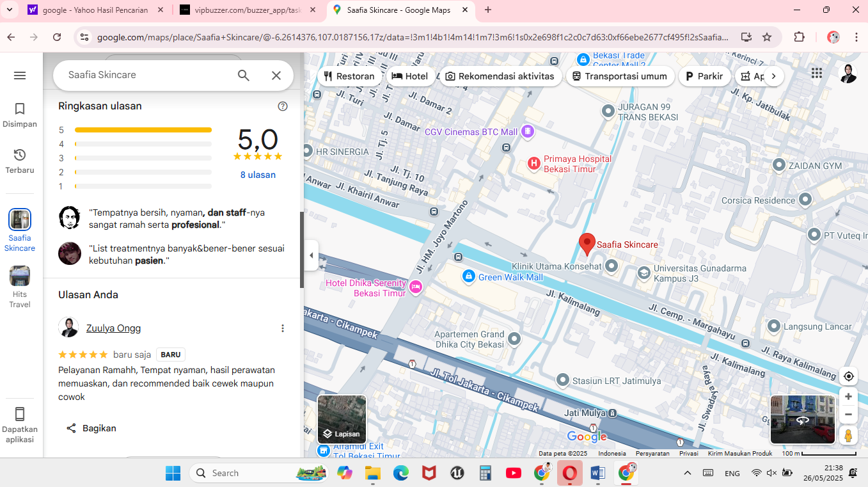Screen dimensions: 868x487
Task: Open the Google apps grid
Action: (816, 74)
